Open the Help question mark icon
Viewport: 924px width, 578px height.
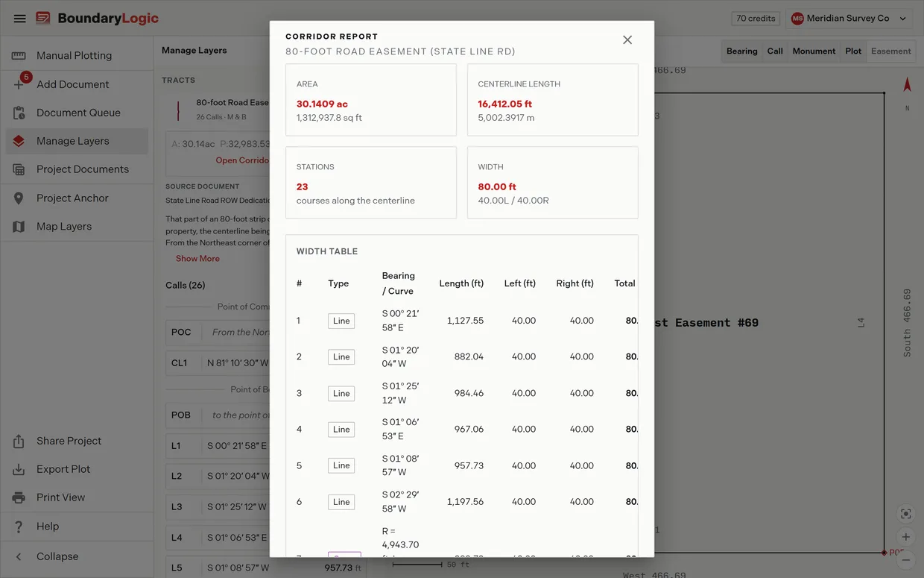coord(19,526)
